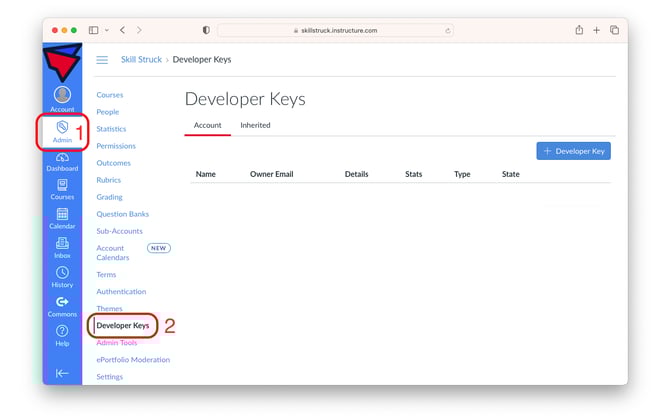Viewport: 670px width, 420px height.
Task: Open Themes in the account menu
Action: point(109,308)
